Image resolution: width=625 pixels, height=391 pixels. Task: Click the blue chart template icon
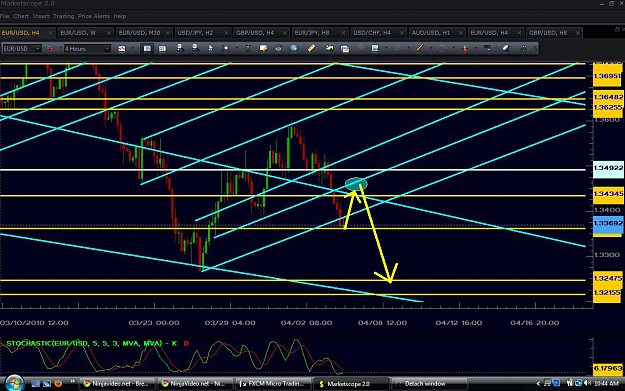coord(375,48)
